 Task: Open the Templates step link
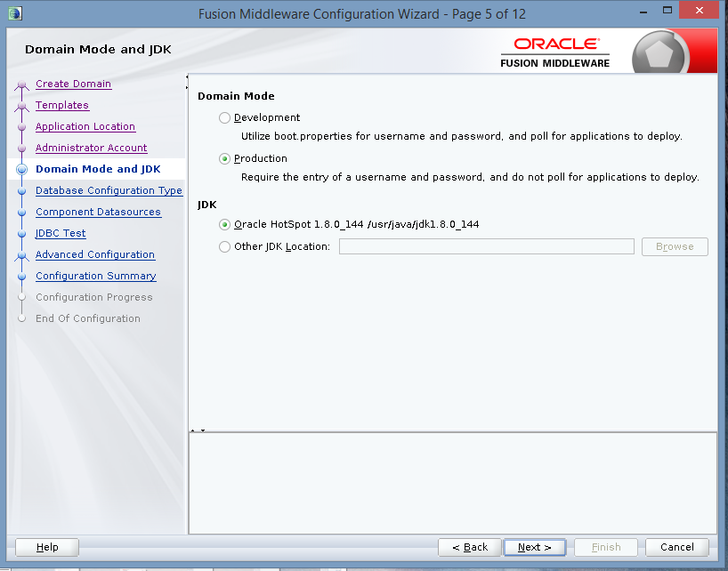pos(62,105)
